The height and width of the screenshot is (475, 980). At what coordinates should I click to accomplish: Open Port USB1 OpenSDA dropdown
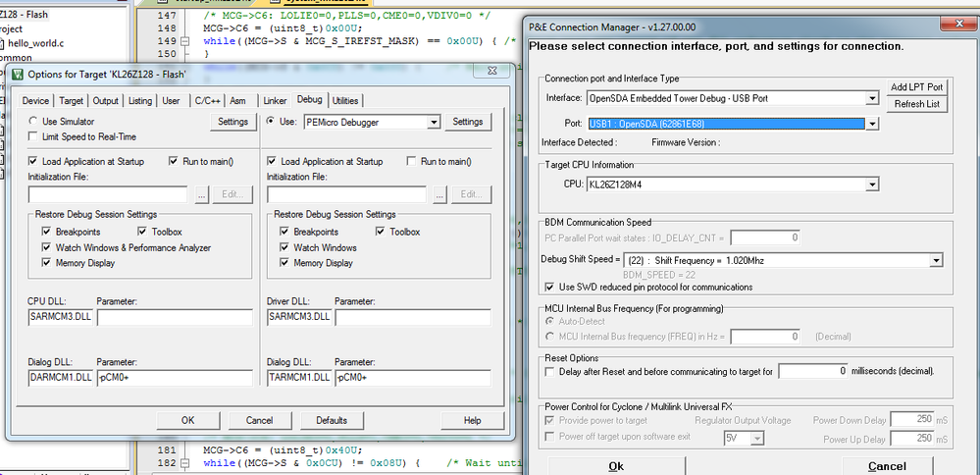coord(872,124)
